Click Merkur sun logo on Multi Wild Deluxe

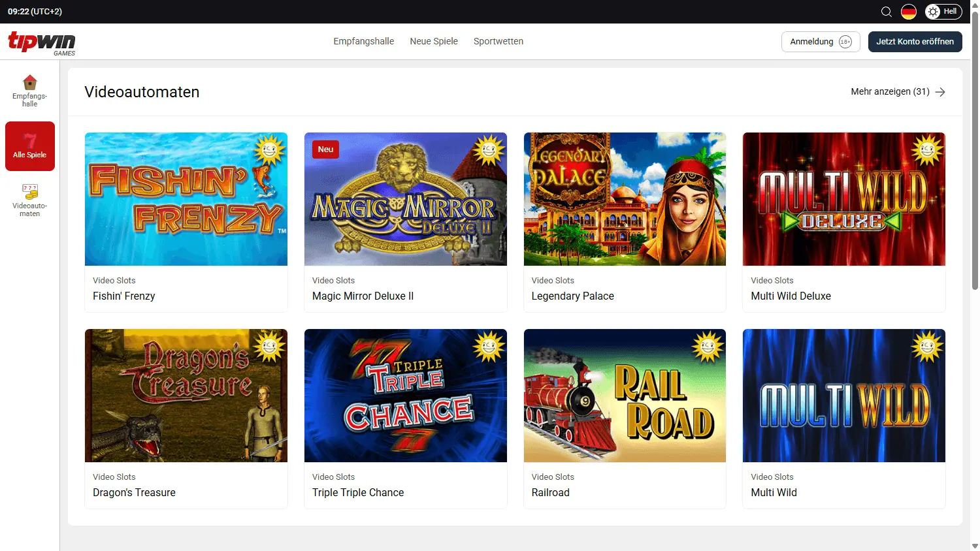(x=927, y=150)
